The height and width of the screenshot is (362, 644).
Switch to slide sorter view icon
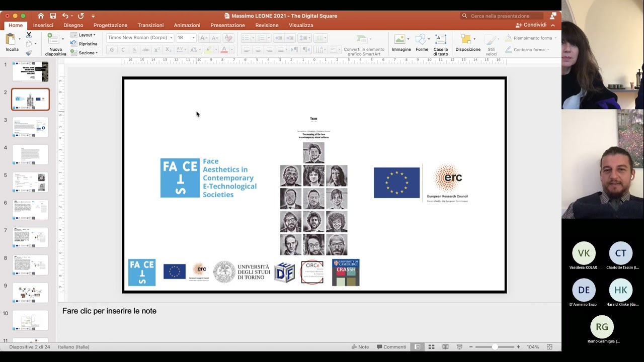click(431, 347)
